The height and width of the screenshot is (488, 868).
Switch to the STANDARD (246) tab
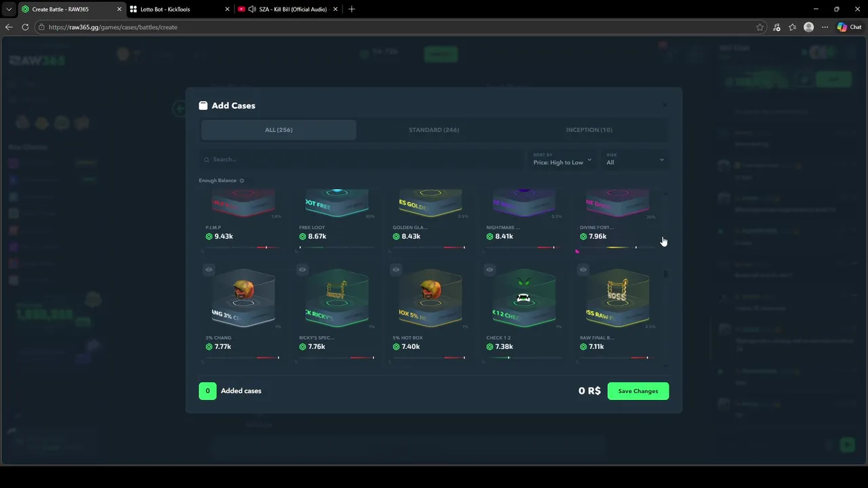(434, 129)
